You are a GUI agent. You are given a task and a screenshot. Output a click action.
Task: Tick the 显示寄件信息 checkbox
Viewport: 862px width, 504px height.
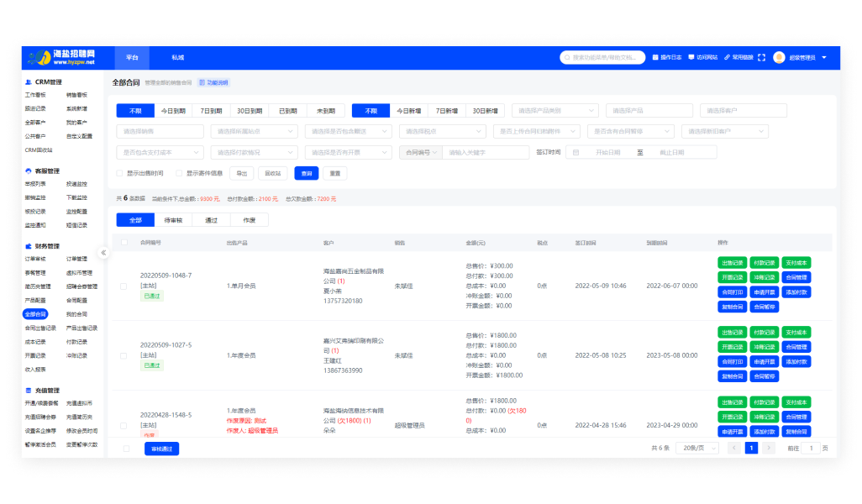179,173
